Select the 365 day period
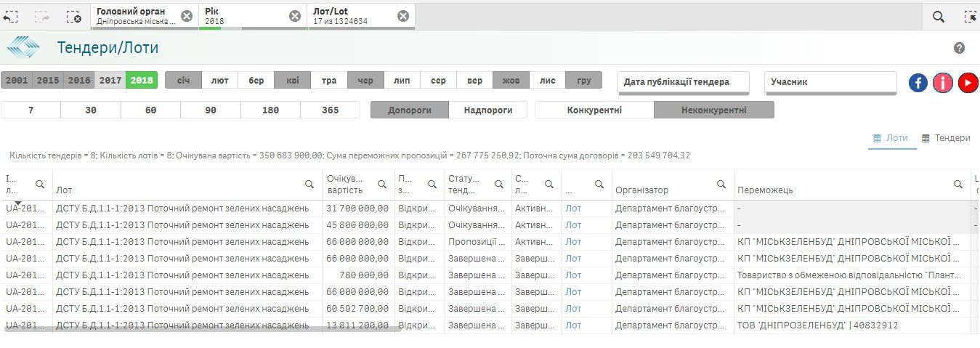The image size is (980, 348). pyautogui.click(x=330, y=110)
